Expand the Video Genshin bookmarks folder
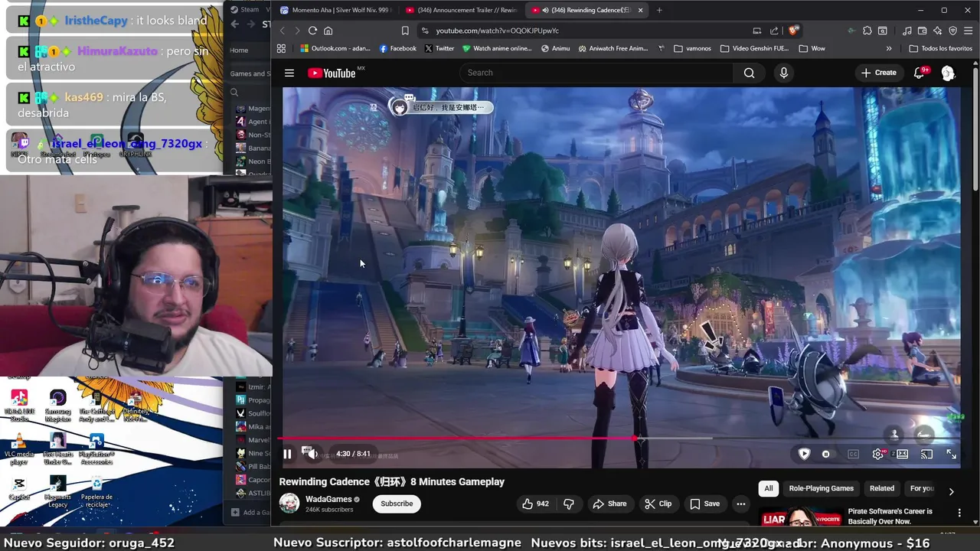The height and width of the screenshot is (551, 980). point(755,48)
